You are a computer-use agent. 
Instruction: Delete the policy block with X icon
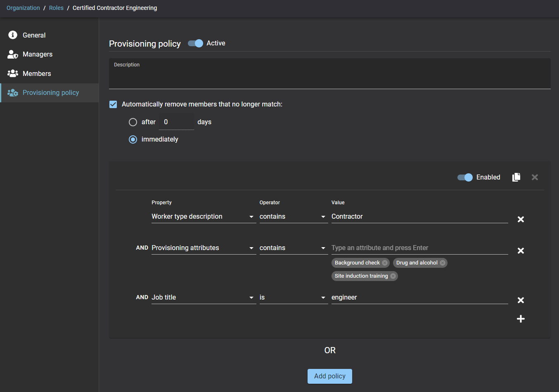(535, 177)
